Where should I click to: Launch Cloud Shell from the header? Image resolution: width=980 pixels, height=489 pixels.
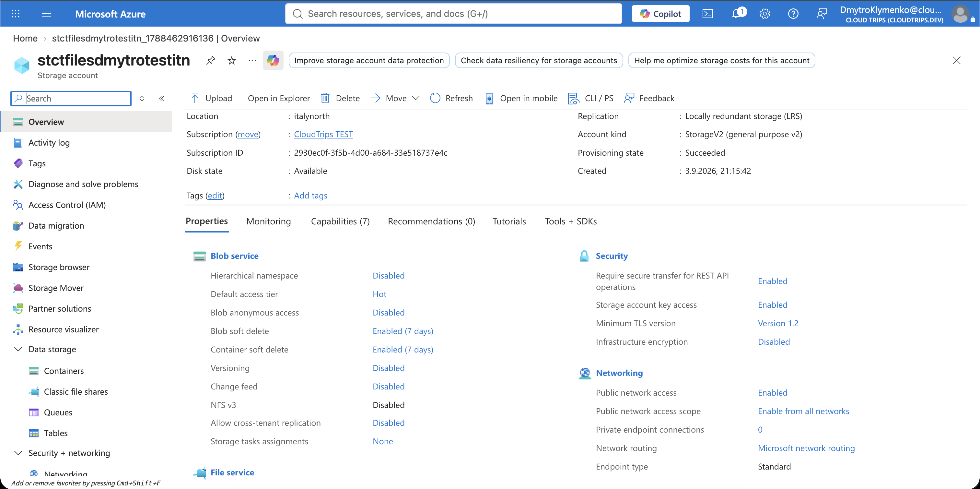[707, 14]
